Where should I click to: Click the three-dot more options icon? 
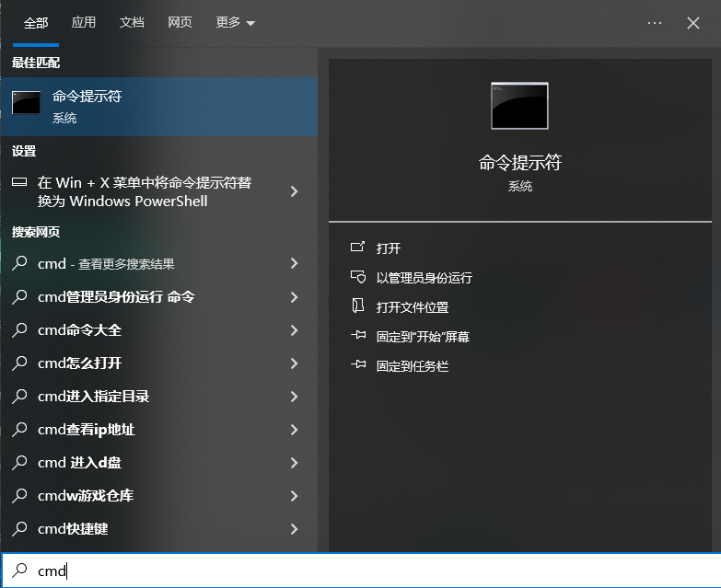(655, 23)
